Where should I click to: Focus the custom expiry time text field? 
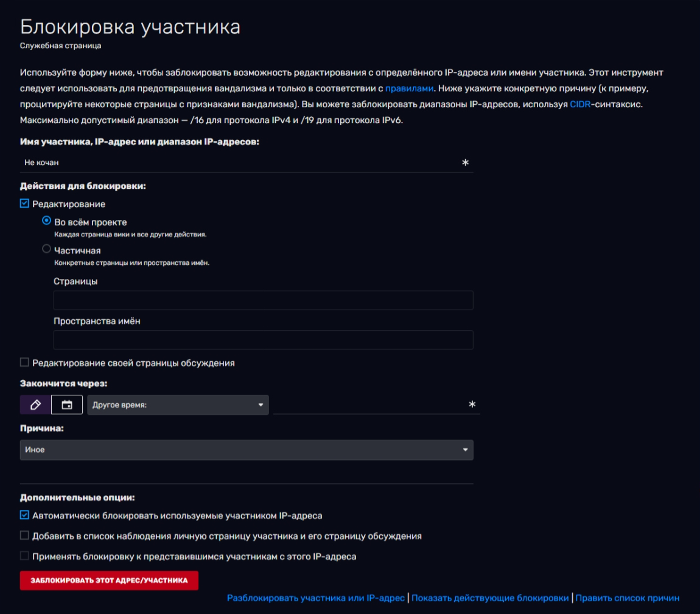tap(376, 405)
